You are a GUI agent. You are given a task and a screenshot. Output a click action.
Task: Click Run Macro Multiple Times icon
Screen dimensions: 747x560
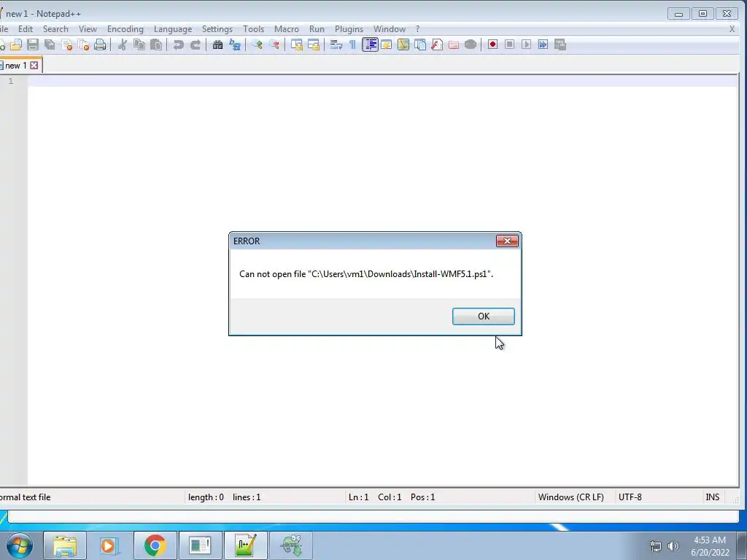tap(543, 44)
